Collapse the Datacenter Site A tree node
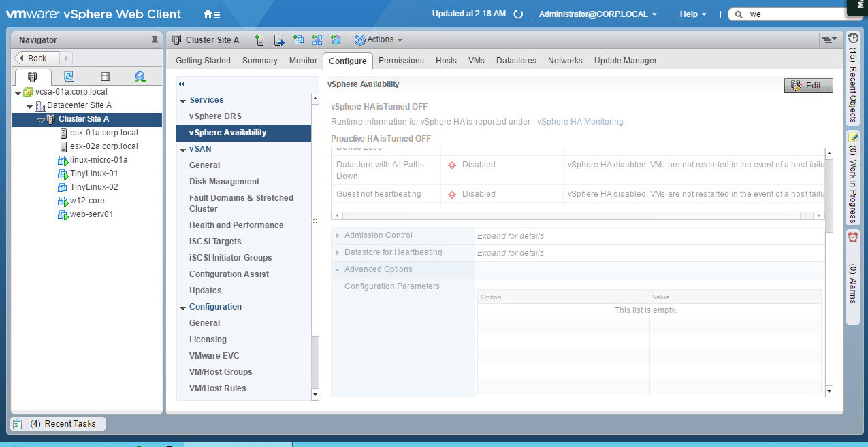The image size is (868, 447). 30,106
